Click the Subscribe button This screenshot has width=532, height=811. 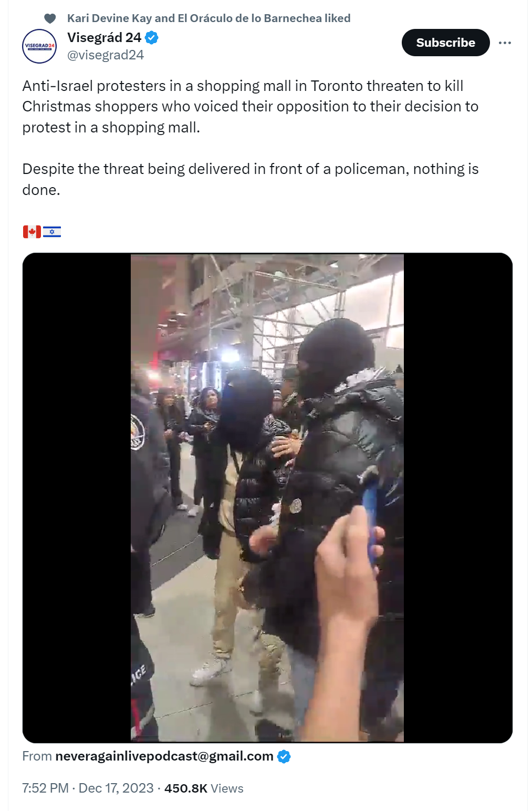[445, 43]
